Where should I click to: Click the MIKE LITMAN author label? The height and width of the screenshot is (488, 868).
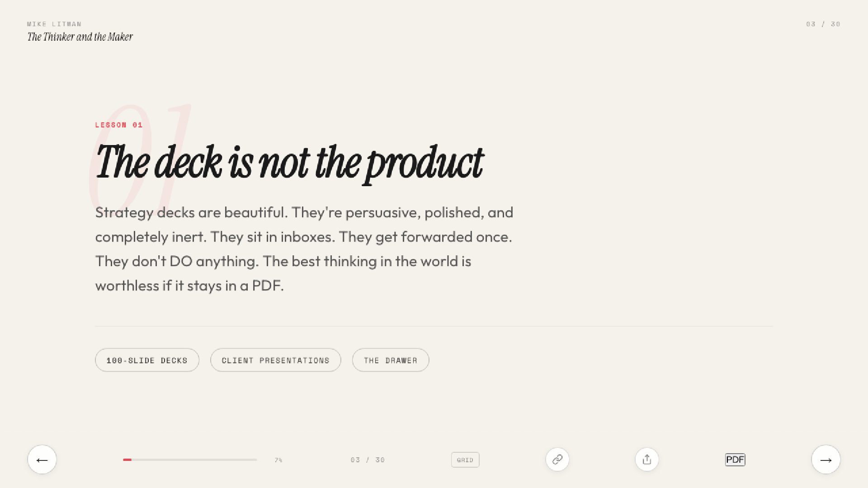[54, 24]
